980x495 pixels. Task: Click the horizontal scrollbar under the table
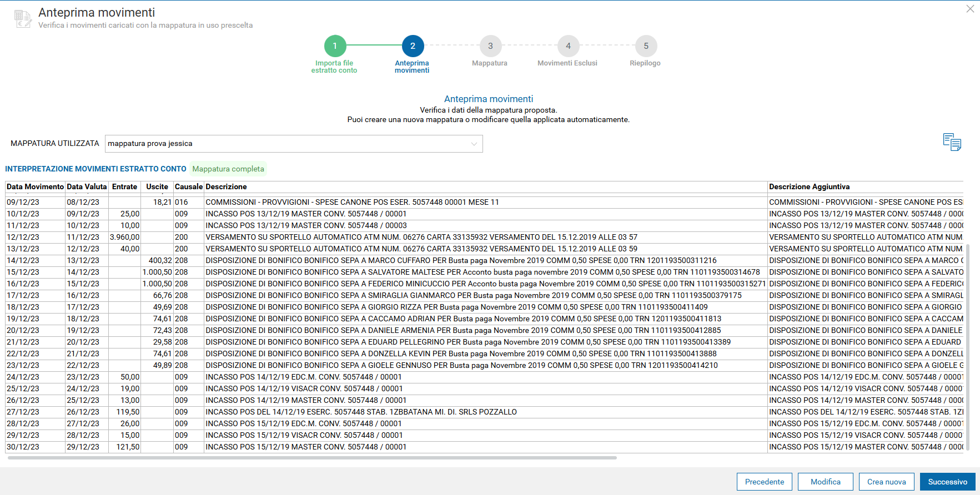coord(312,458)
